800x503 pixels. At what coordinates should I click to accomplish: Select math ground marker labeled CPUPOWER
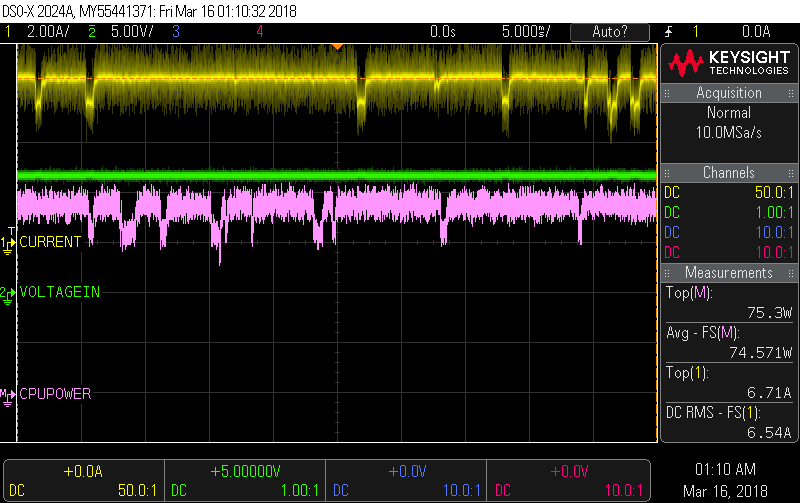point(8,396)
